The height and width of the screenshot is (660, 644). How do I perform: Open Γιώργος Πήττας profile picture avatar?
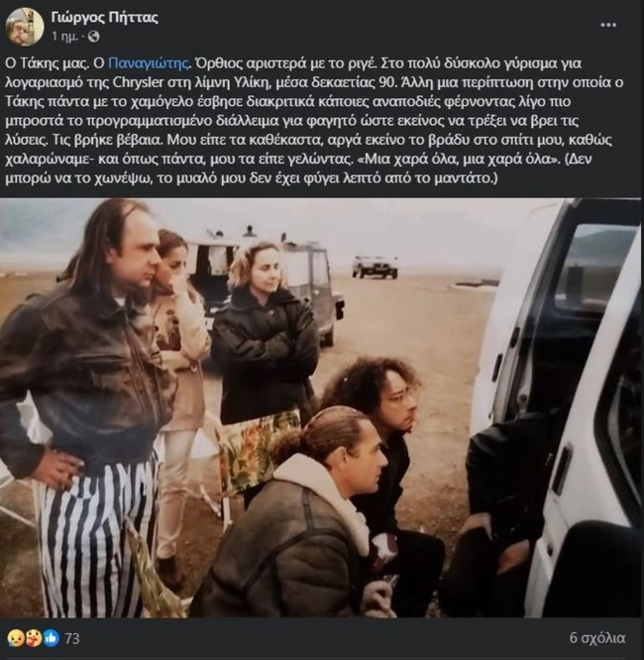[25, 26]
